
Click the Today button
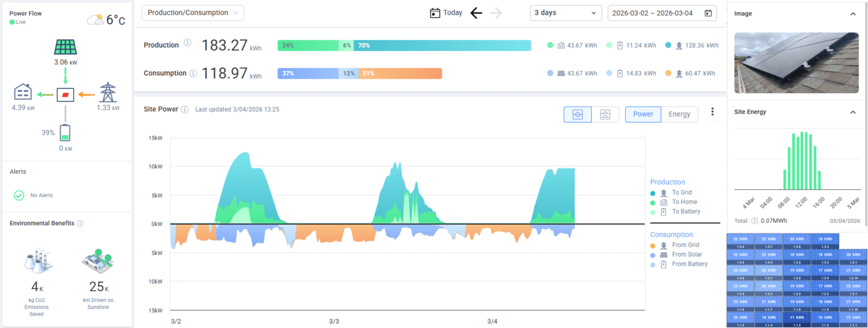tap(446, 13)
